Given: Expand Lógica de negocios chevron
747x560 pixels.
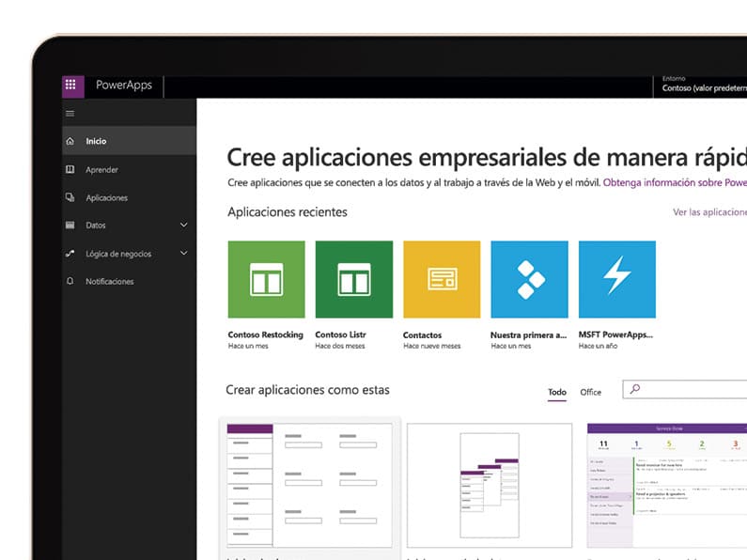Looking at the screenshot, I should point(184,254).
